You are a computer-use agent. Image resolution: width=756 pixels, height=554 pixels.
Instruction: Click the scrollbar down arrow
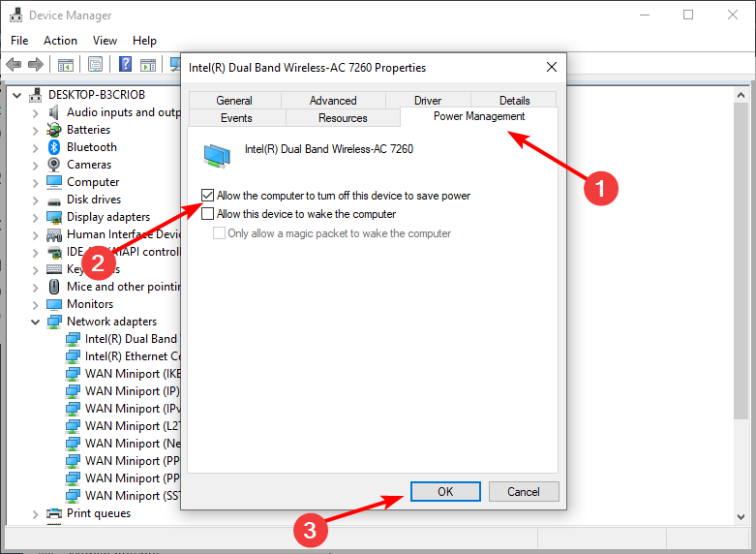click(x=741, y=517)
